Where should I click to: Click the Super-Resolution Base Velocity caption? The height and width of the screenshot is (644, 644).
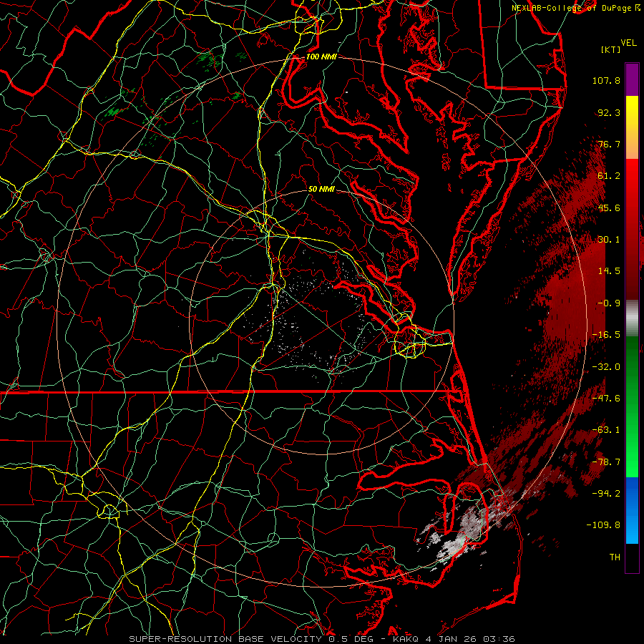[321, 639]
